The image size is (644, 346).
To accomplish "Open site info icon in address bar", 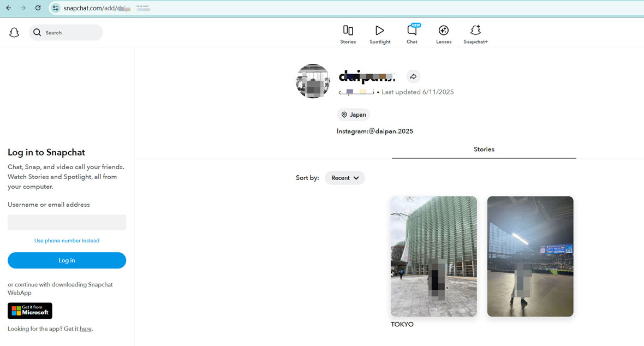I will coord(56,8).
